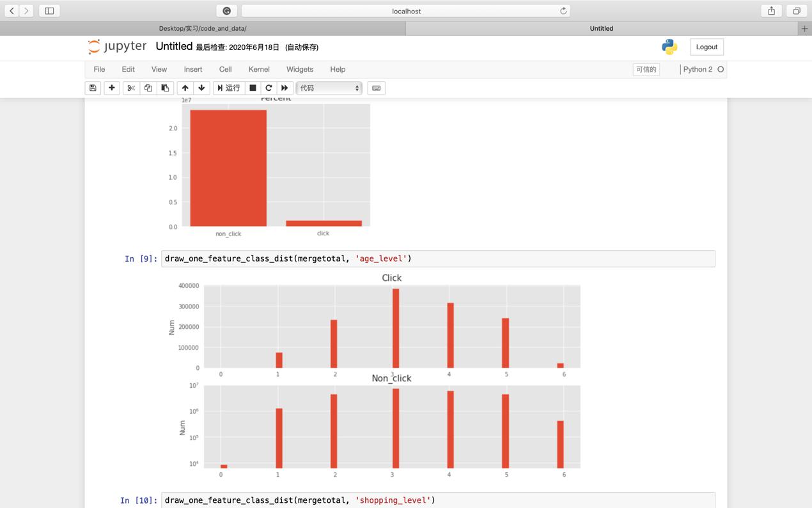This screenshot has width=812, height=508.
Task: Open the View menu
Action: (159, 69)
